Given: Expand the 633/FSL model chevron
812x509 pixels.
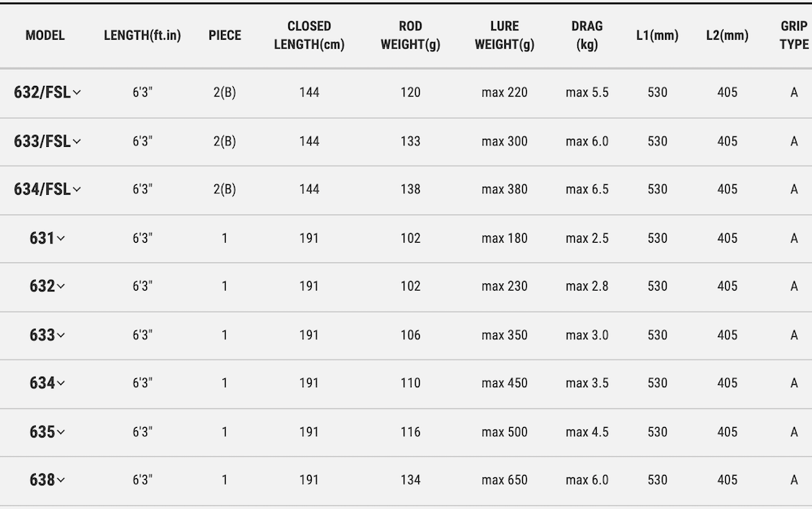Looking at the screenshot, I should point(76,141).
